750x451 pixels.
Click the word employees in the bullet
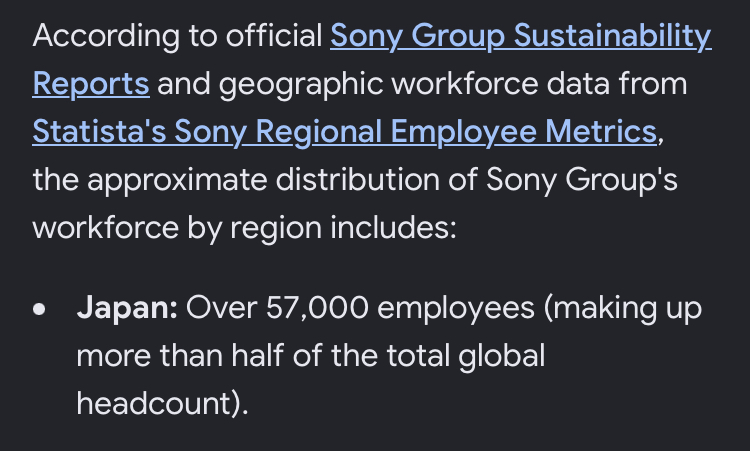point(456,309)
